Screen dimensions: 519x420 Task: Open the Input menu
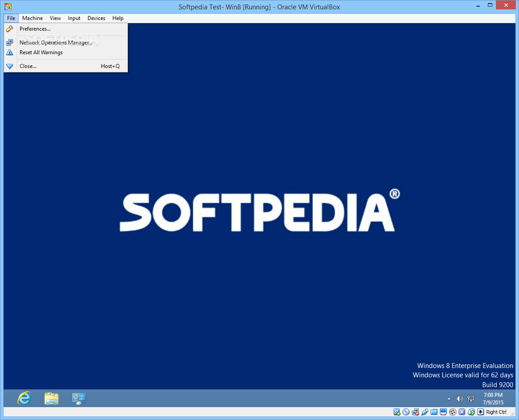[x=74, y=18]
